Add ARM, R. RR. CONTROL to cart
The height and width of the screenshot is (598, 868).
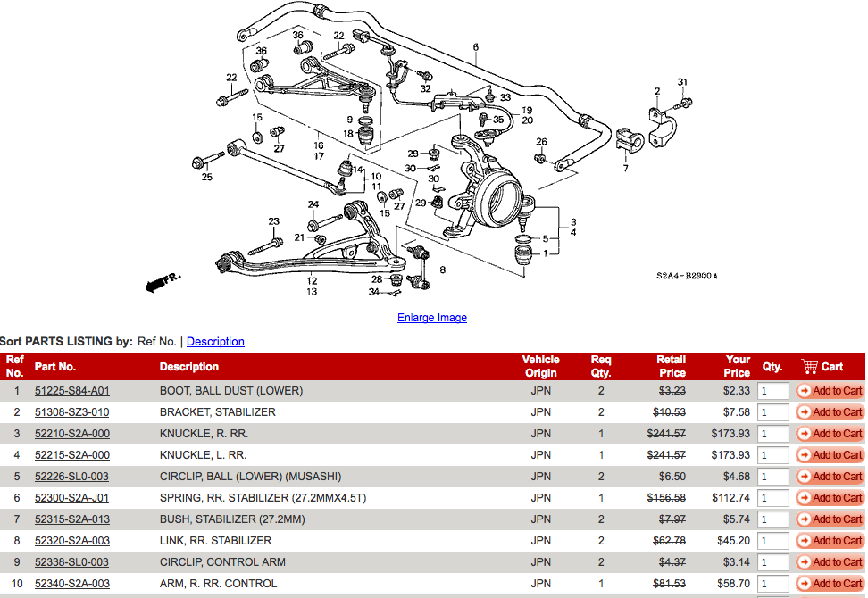tap(830, 584)
